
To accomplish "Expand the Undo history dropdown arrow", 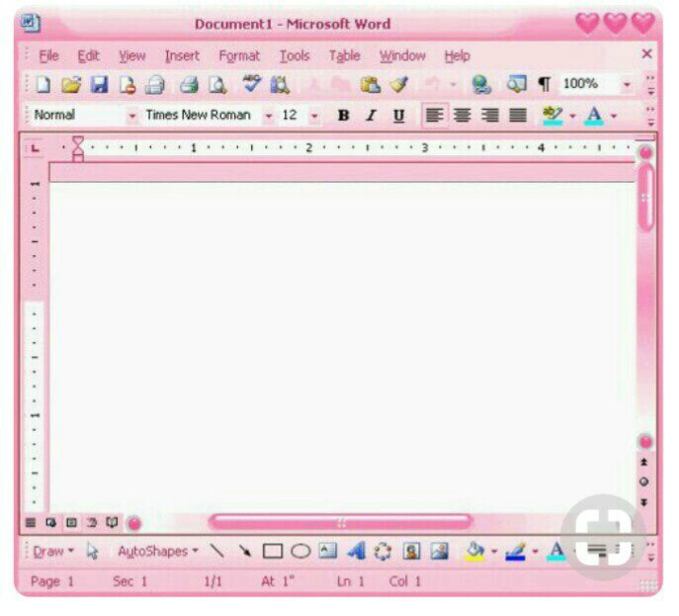I will (453, 84).
